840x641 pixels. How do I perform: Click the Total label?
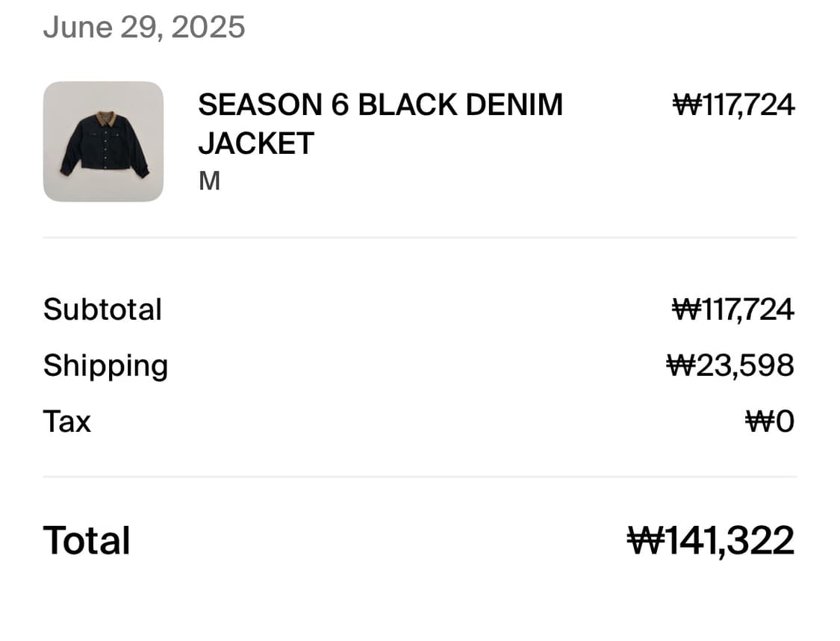[x=87, y=540]
